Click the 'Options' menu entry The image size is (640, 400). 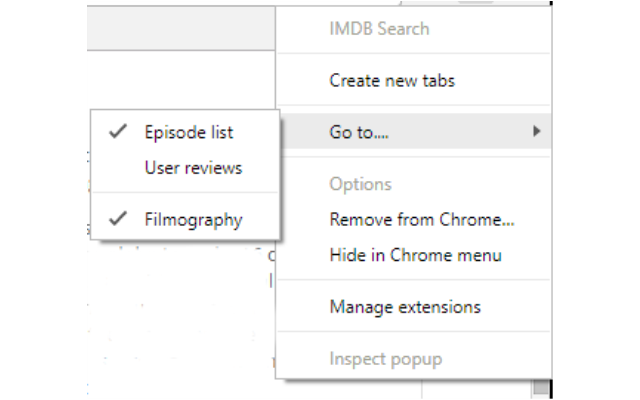[x=413, y=184]
